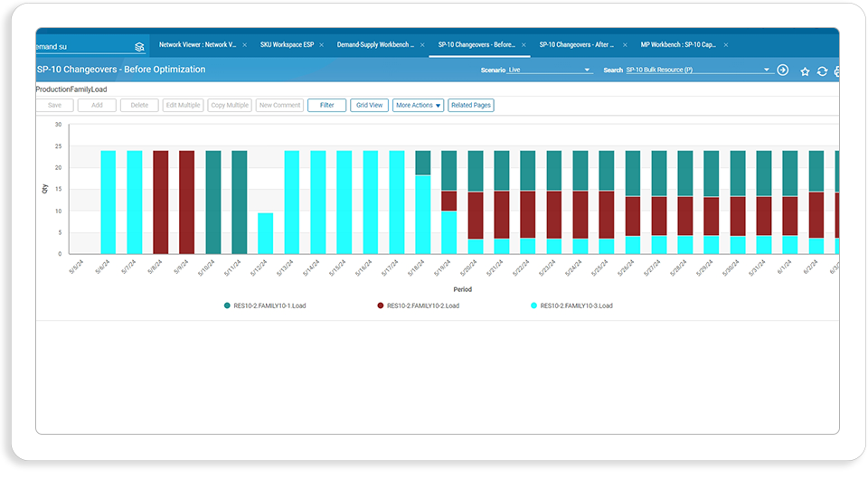
Task: Close the SKU Workspace ESP tab
Action: [321, 45]
